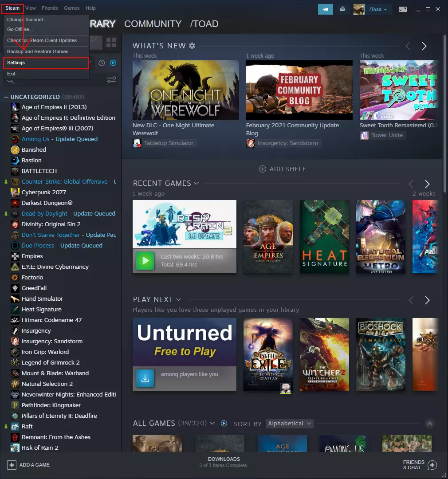Image resolution: width=448 pixels, height=479 pixels.
Task: Switch to Big Picture mode icon
Action: pos(403,9)
